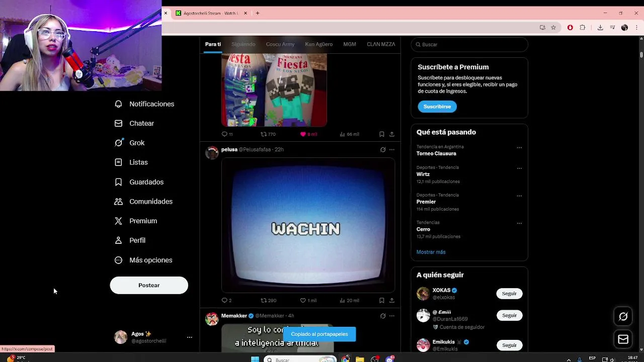This screenshot has width=644, height=362.
Task: Open options for Torneo Clausura trend
Action: (519, 148)
